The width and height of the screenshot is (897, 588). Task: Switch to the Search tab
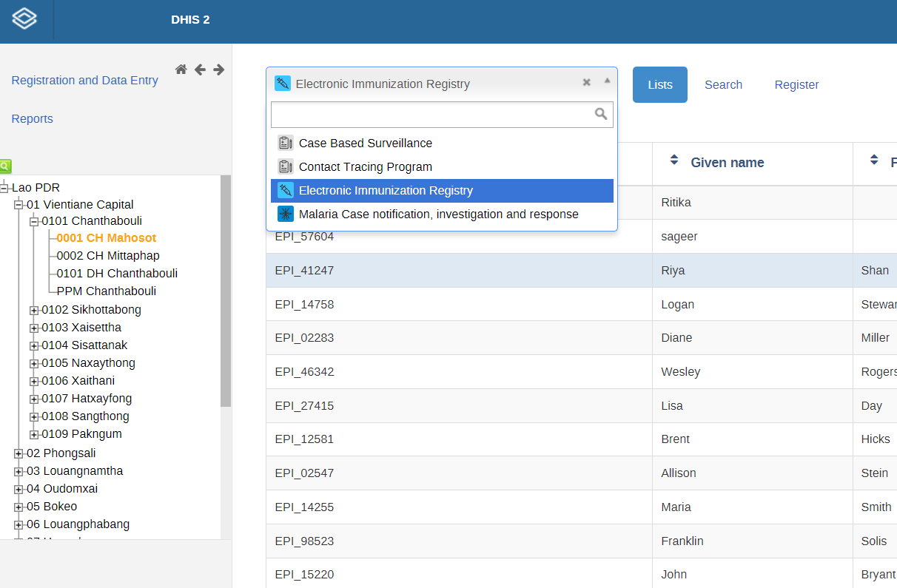point(723,85)
